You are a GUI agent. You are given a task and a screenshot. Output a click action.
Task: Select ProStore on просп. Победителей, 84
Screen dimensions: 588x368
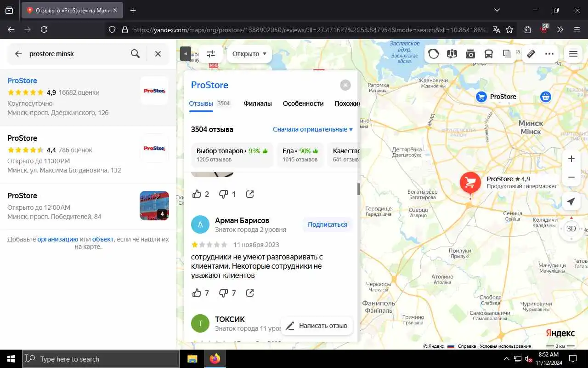tap(88, 206)
